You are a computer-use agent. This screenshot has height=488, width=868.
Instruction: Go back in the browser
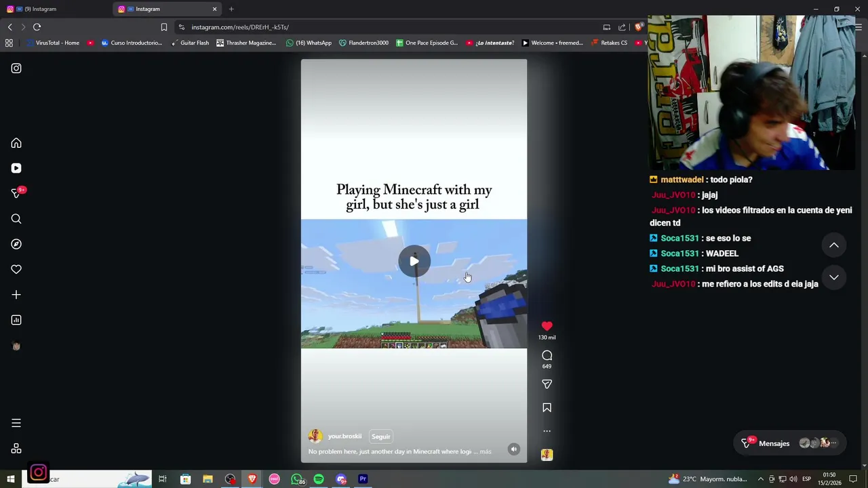click(10, 27)
